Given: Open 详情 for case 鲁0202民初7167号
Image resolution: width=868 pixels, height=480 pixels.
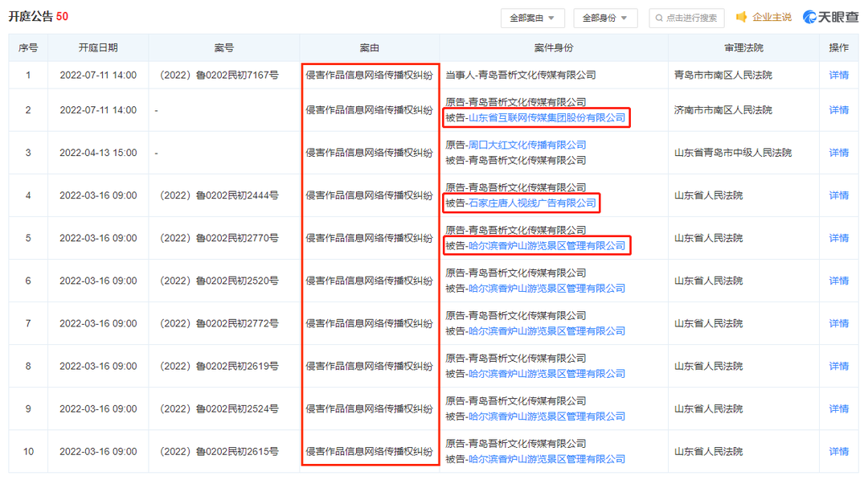Looking at the screenshot, I should [838, 76].
